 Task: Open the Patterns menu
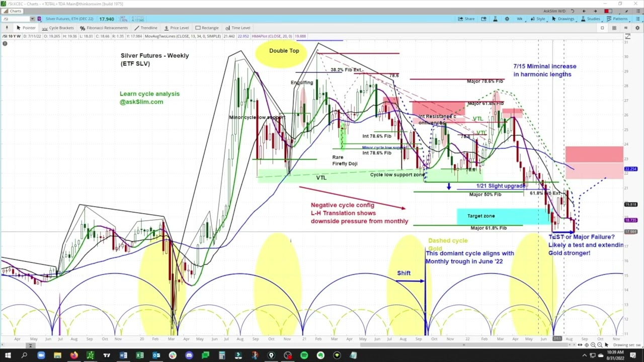point(617,19)
